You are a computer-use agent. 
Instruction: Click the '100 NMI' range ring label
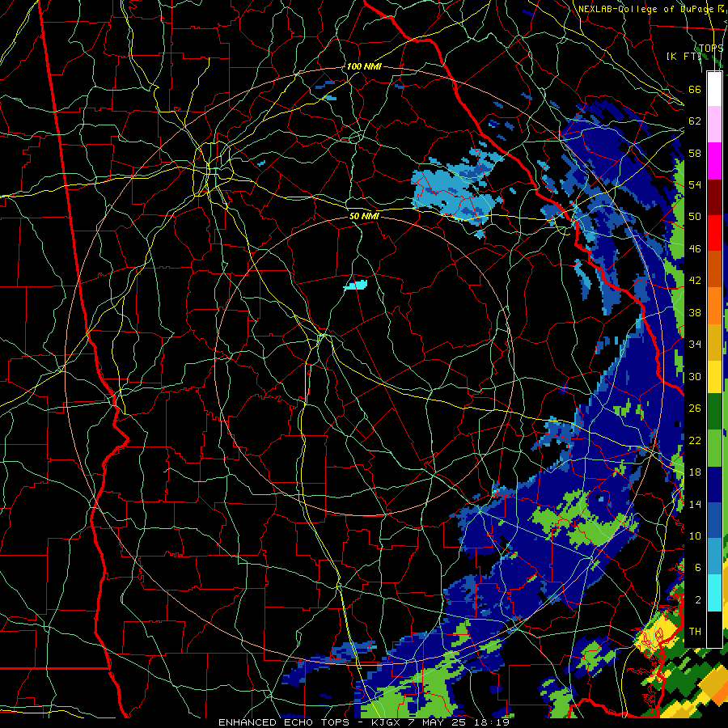(x=364, y=66)
